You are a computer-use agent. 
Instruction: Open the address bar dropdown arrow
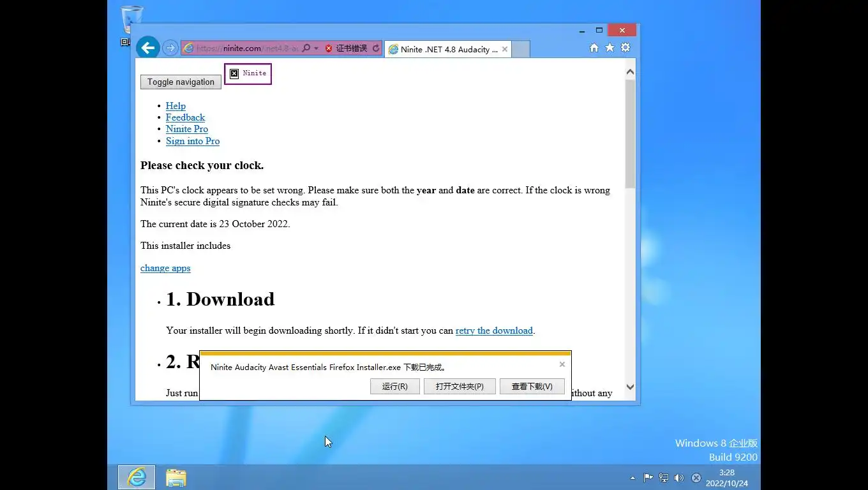316,48
